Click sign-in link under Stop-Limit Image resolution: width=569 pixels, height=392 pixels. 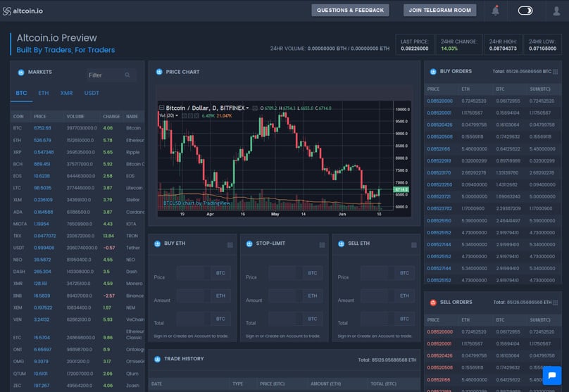[282, 336]
